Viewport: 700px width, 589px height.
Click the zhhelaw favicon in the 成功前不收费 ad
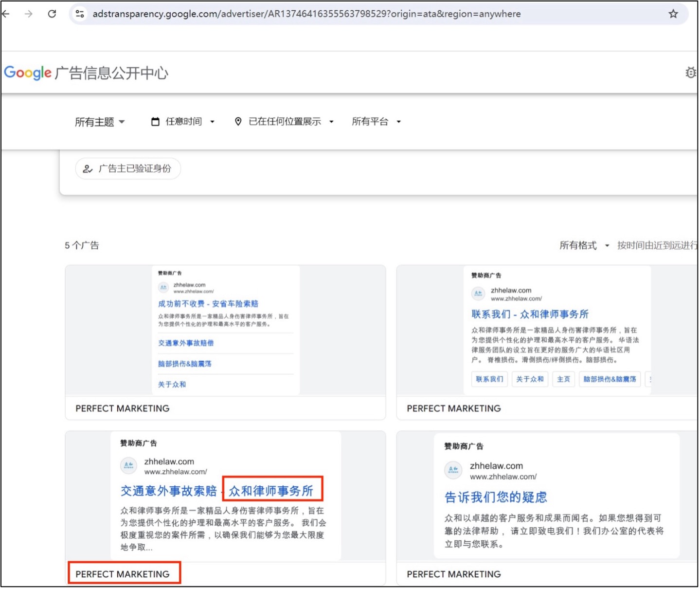pyautogui.click(x=163, y=288)
